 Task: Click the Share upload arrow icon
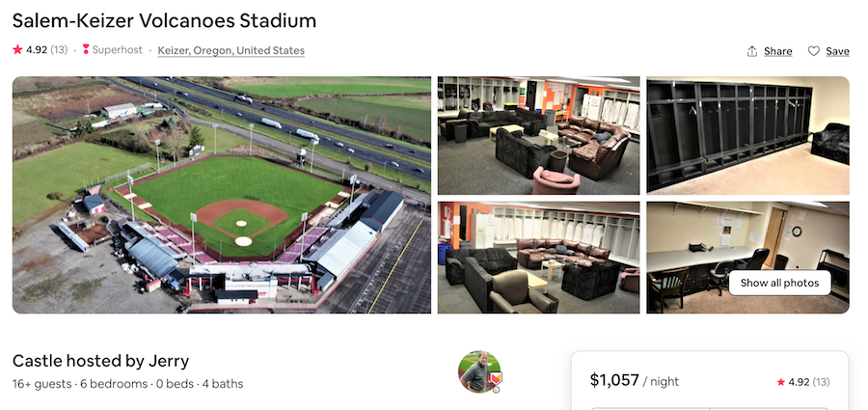click(752, 51)
